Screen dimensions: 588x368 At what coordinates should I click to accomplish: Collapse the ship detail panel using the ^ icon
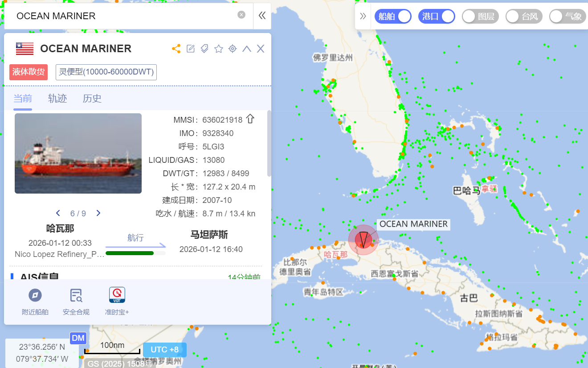coord(246,49)
